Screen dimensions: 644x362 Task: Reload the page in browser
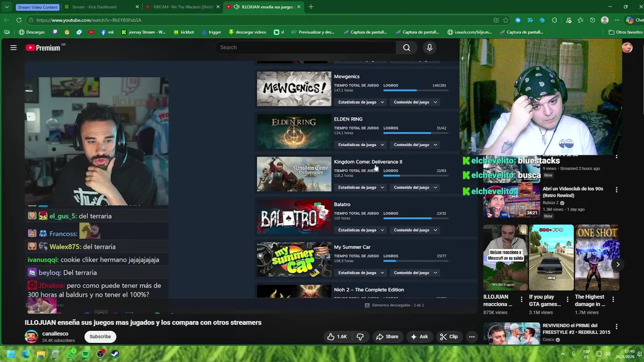tap(19, 20)
